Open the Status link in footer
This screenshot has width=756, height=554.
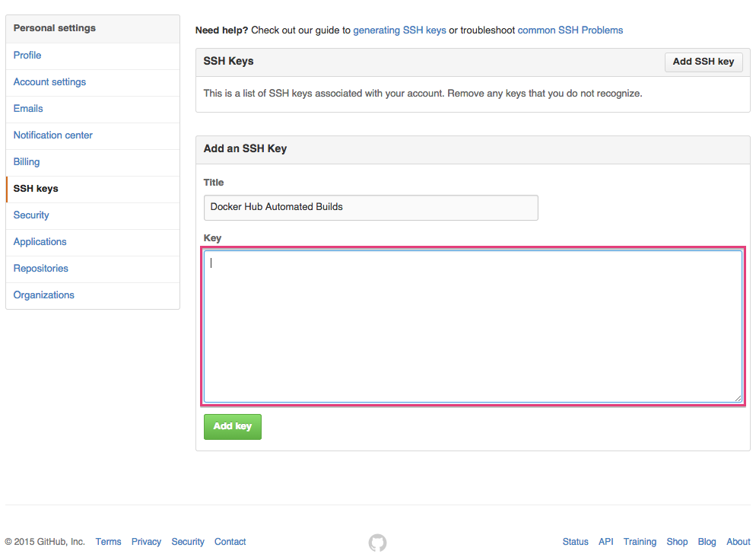(x=575, y=542)
